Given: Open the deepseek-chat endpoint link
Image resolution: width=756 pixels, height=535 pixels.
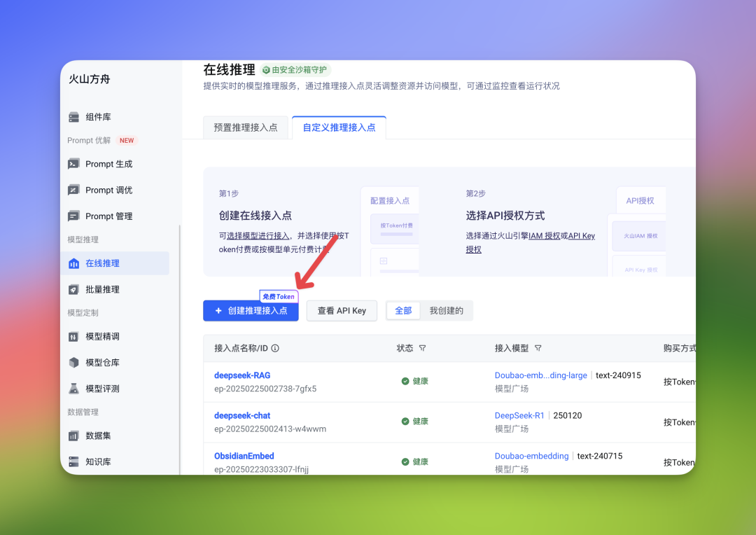Looking at the screenshot, I should (242, 415).
